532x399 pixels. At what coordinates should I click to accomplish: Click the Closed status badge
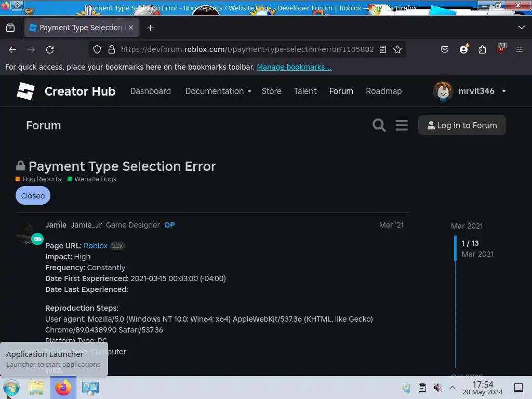[33, 196]
